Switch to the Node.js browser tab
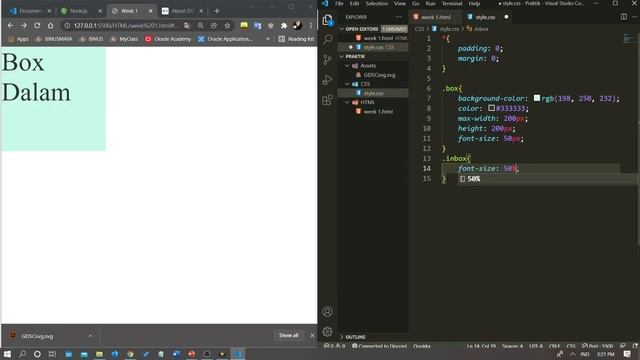 [x=81, y=11]
